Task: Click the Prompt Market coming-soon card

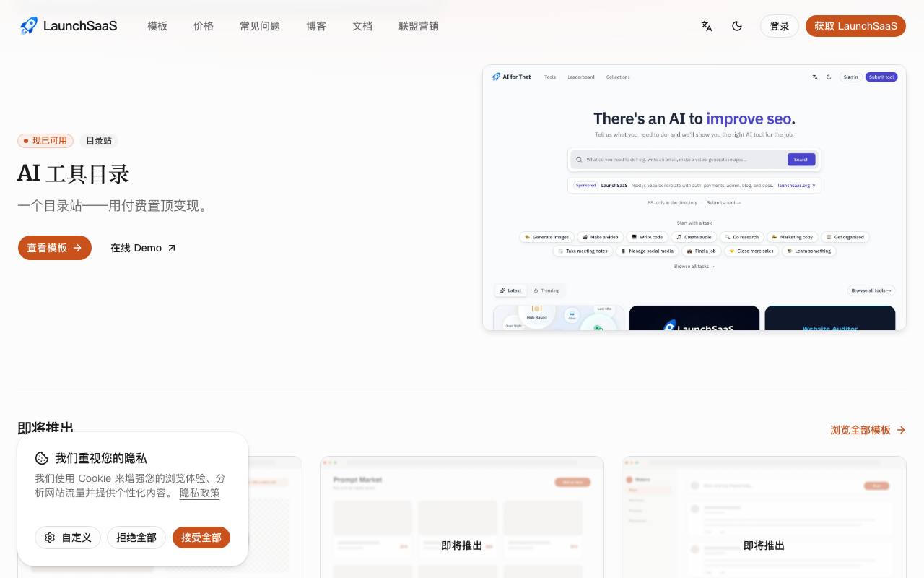Action: click(462, 517)
